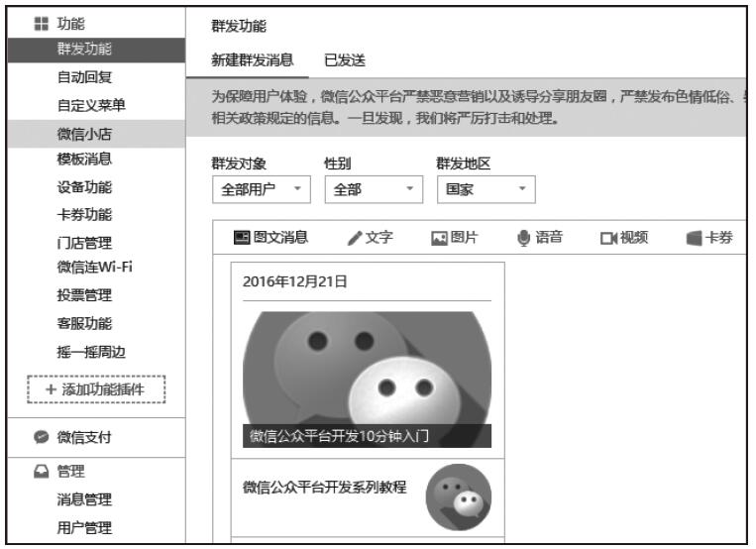
Task: Expand the 性别 全部 dropdown
Action: pyautogui.click(x=373, y=189)
